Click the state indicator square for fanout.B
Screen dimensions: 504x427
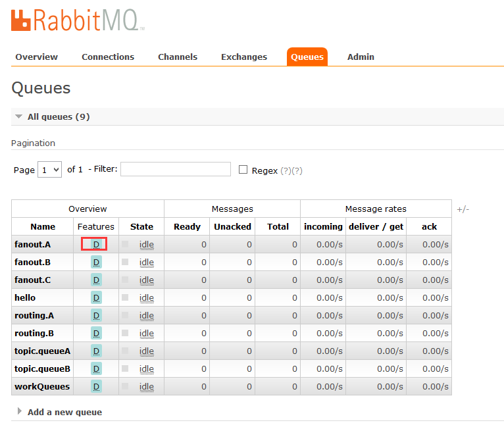click(x=125, y=262)
